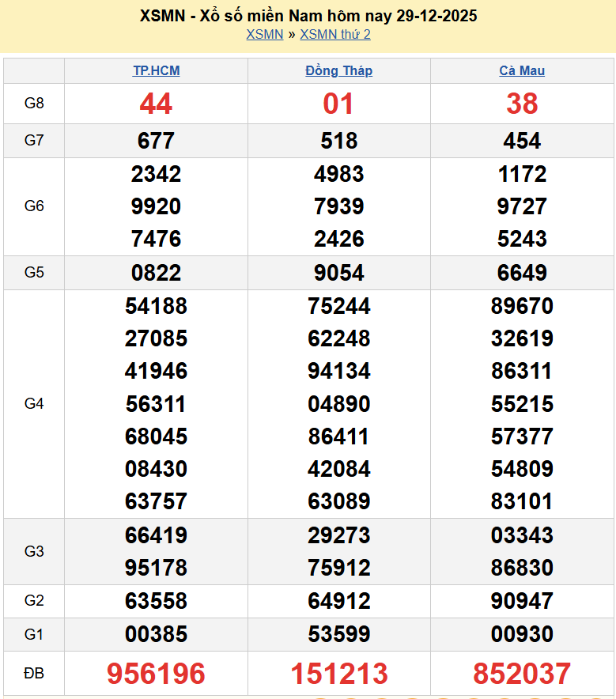Click G8 result 01 for Đồng Tháp
This screenshot has width=616, height=699.
pos(338,104)
